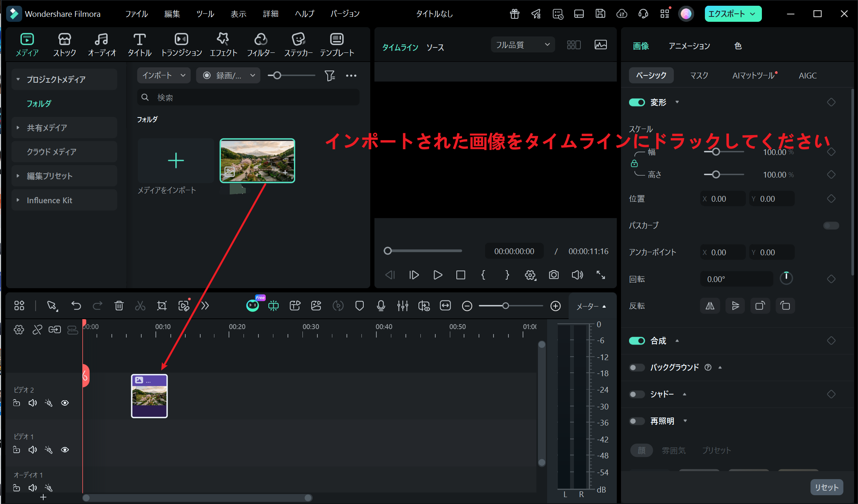Collapse the Project Media (プロジェクトメディア) tree
The image size is (858, 504).
point(18,79)
